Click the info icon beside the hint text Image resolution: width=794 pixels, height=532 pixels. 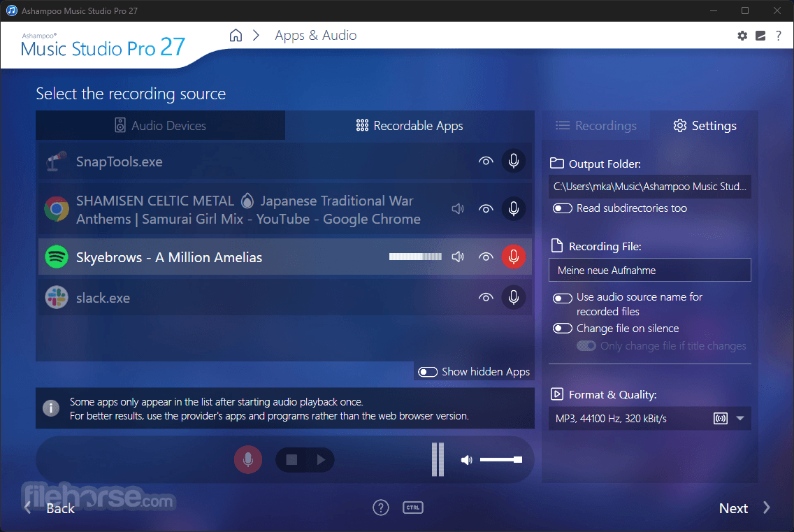tap(50, 408)
